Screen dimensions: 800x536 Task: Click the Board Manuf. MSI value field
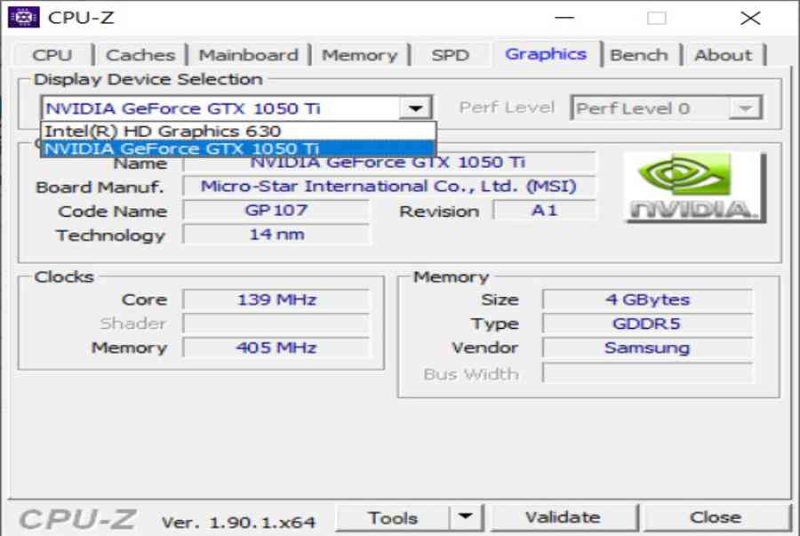coord(389,186)
